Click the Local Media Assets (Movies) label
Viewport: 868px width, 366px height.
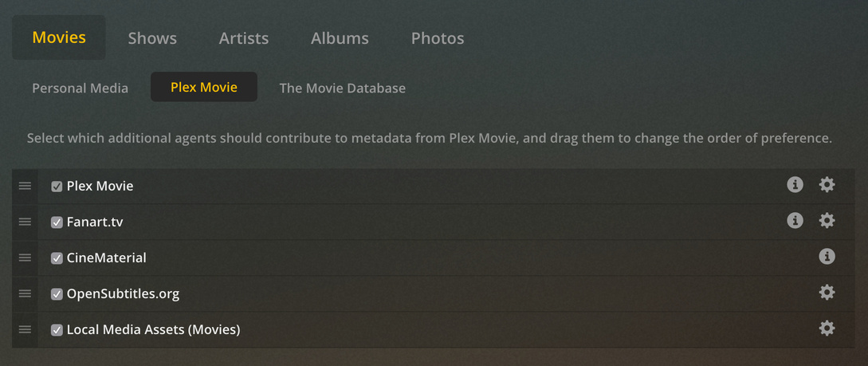point(153,329)
